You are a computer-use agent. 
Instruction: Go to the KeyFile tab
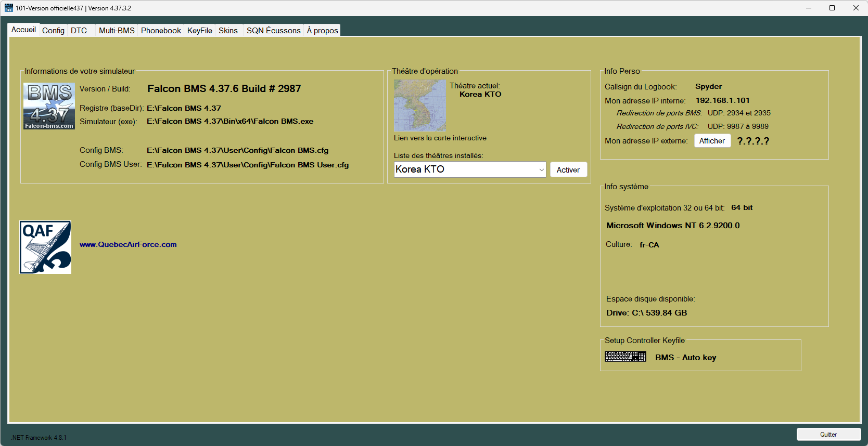point(200,31)
